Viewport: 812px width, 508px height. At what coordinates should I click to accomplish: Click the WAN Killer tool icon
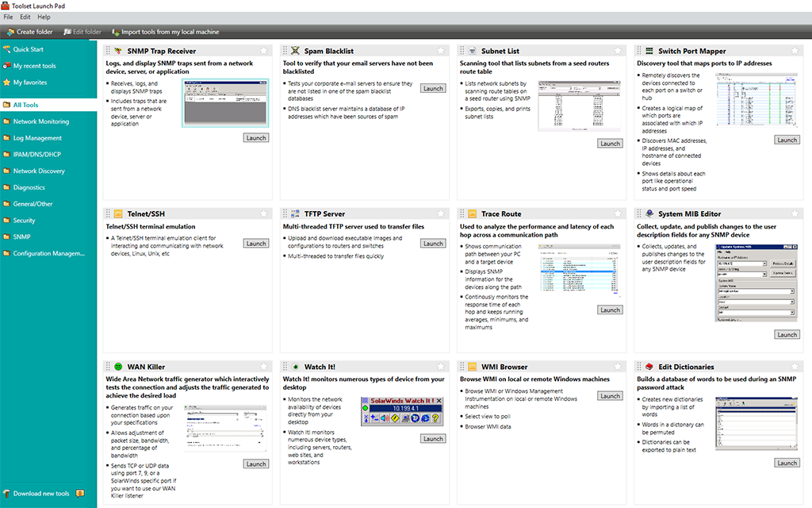(x=118, y=367)
